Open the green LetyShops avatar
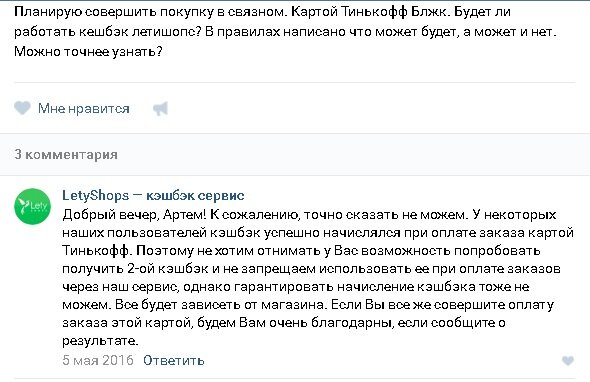Viewport: 590px width, 382px height. click(32, 206)
